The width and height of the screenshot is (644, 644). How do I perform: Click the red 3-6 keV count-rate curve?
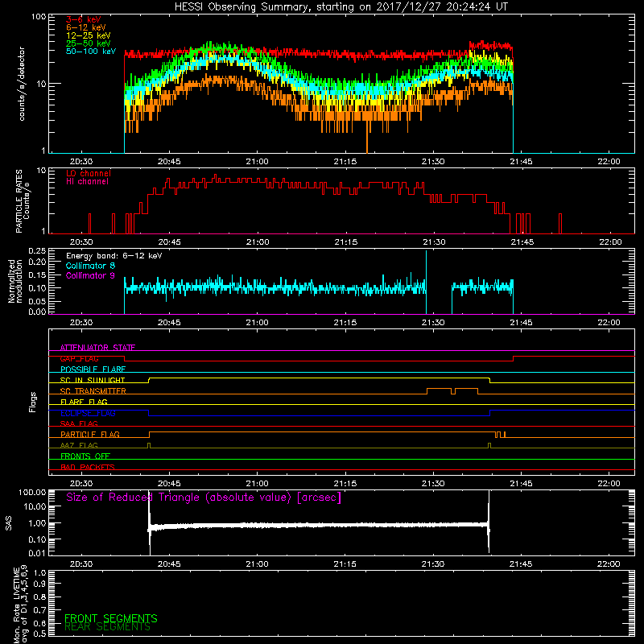click(x=319, y=54)
